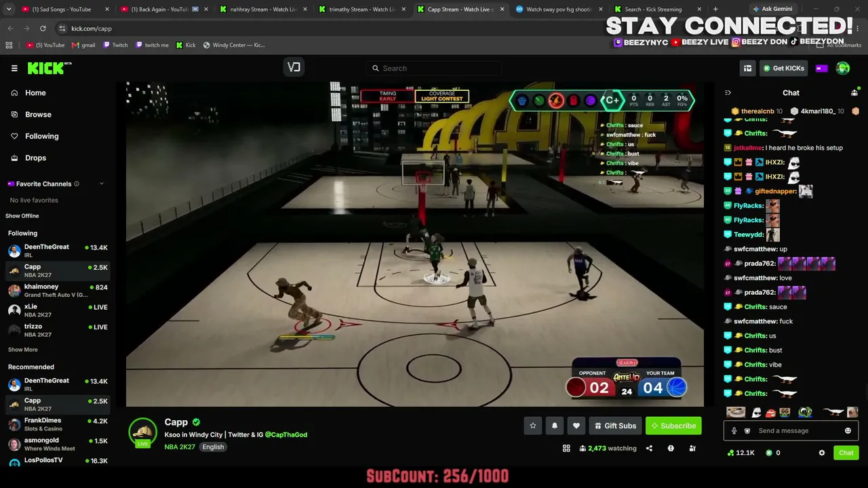The width and height of the screenshot is (868, 488).
Task: Click the Get KICKs button
Action: pos(783,68)
